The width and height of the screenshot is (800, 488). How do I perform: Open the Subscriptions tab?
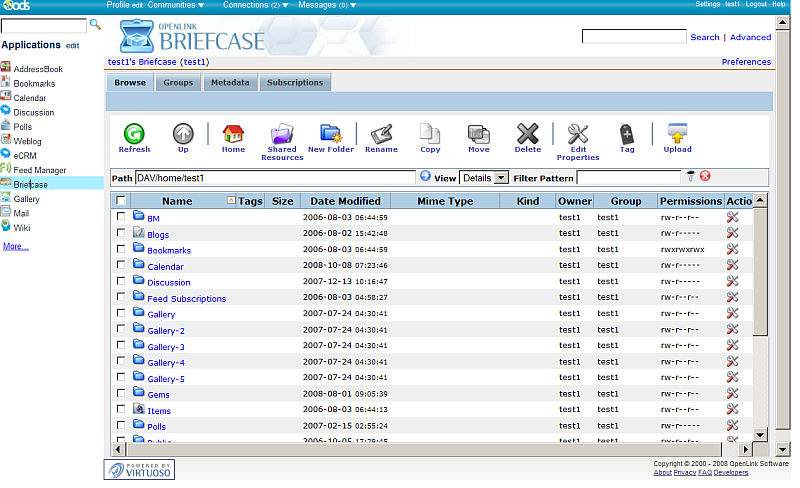pos(295,83)
